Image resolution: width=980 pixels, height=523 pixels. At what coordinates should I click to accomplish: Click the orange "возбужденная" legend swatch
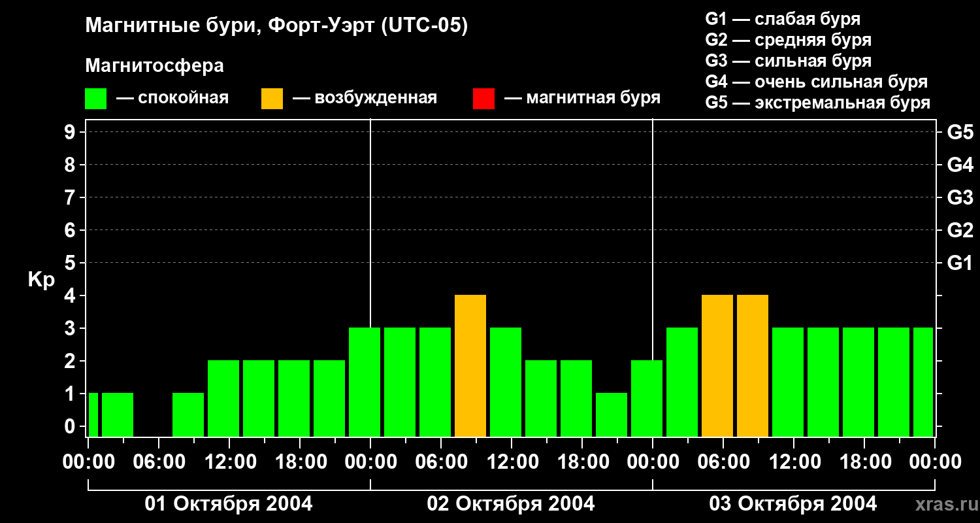272,99
